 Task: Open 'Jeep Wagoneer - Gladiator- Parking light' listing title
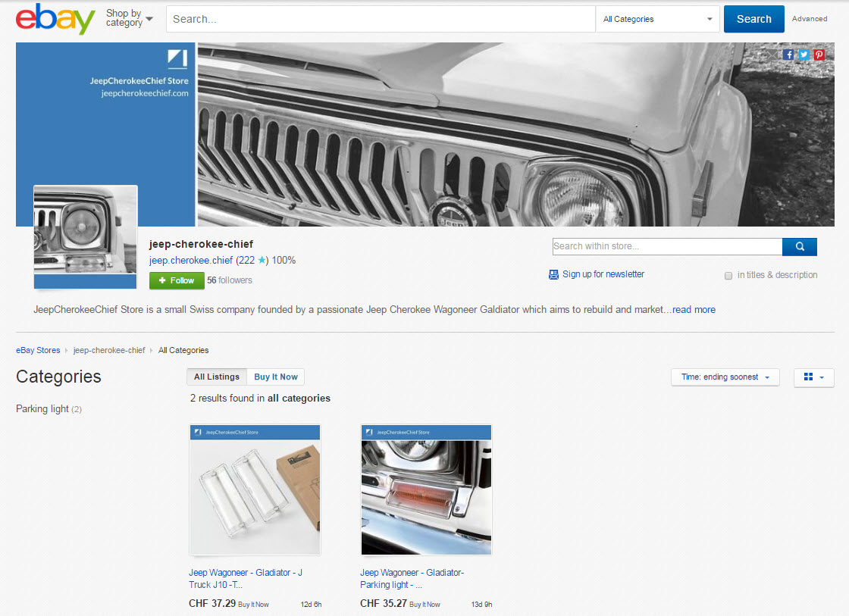pos(412,579)
